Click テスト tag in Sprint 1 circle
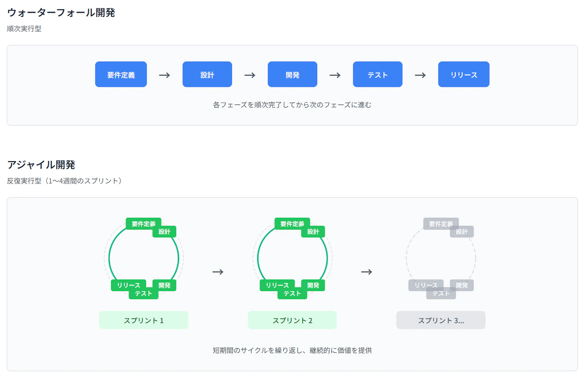 click(x=144, y=293)
